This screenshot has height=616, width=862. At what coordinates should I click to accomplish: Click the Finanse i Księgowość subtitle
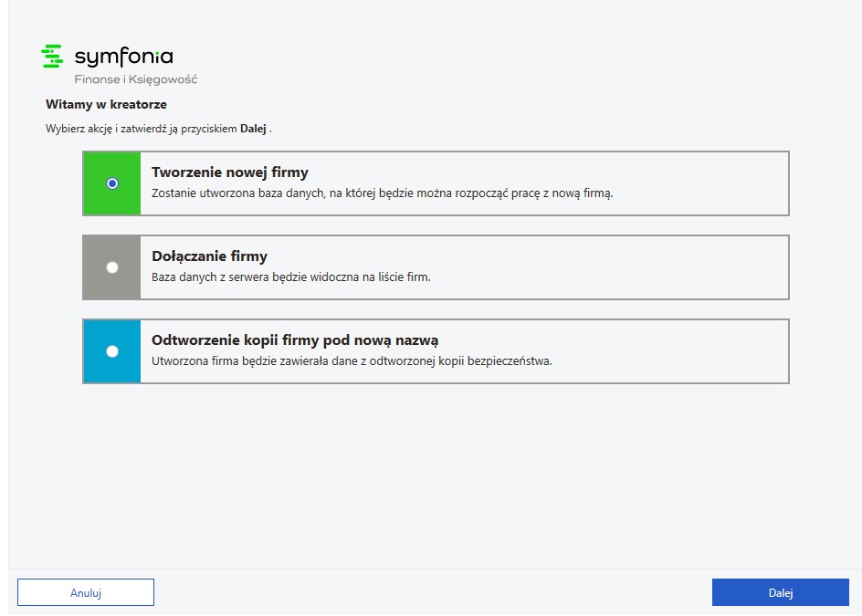(136, 79)
